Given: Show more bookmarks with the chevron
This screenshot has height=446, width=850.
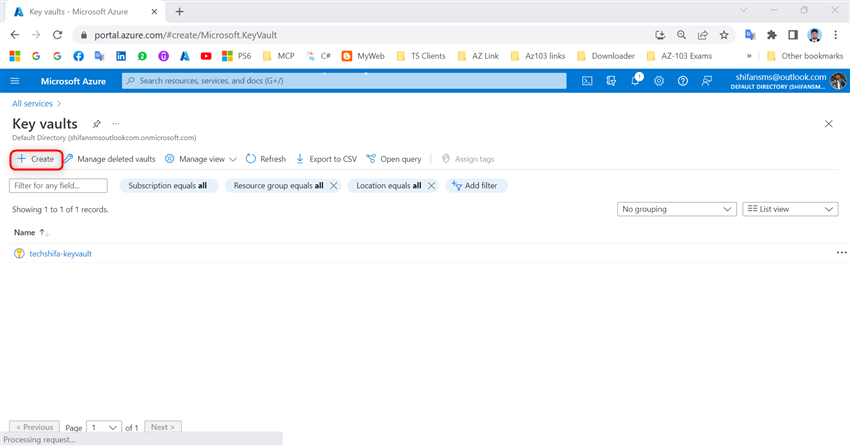Looking at the screenshot, I should coord(749,56).
